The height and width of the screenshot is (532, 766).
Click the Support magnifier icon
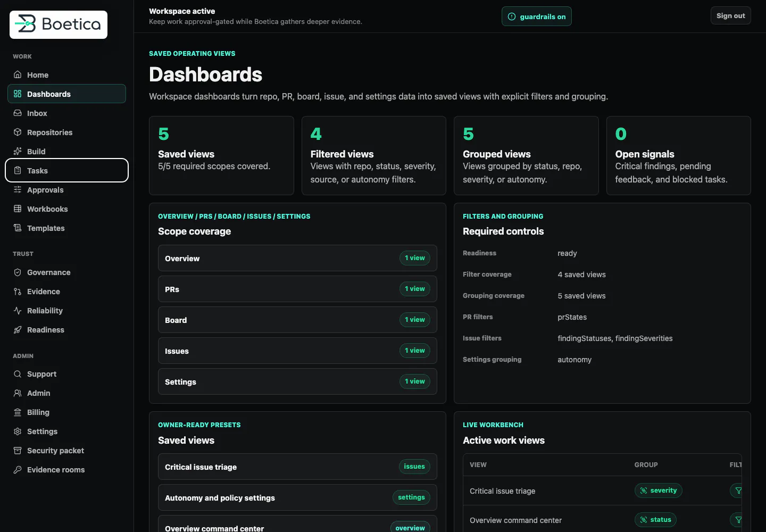[18, 374]
